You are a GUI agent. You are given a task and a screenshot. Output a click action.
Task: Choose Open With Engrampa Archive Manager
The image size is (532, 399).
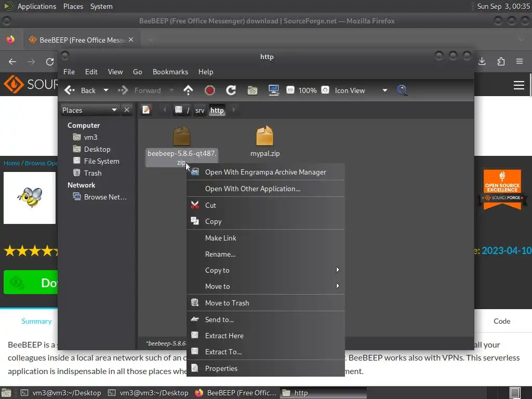coord(265,172)
